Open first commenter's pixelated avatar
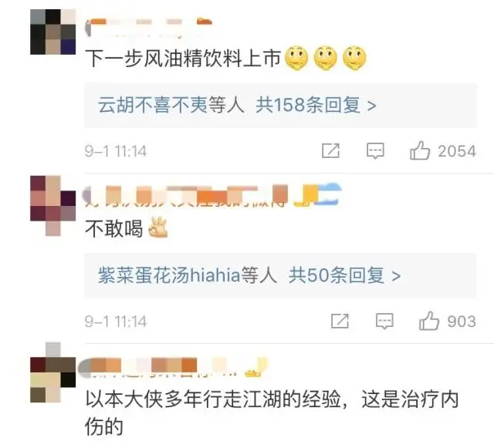The width and height of the screenshot is (494, 448). (53, 32)
